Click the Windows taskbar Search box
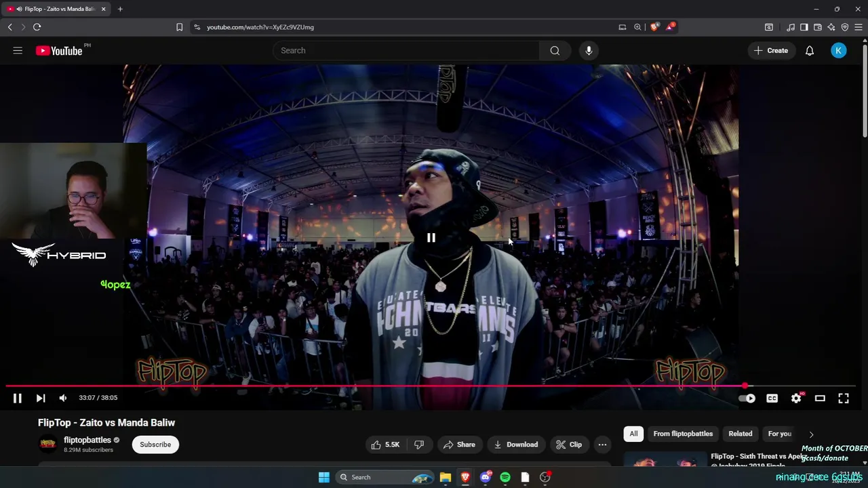The width and height of the screenshot is (868, 488). coord(384,477)
